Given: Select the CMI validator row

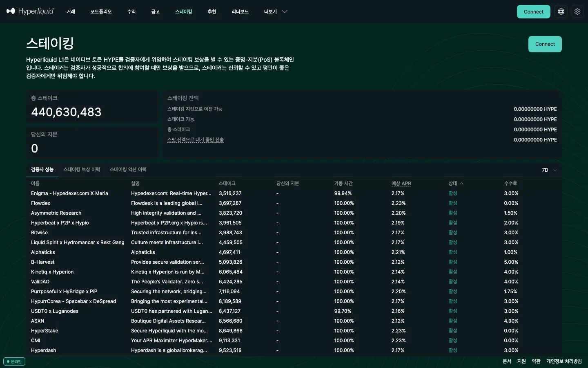Looking at the screenshot, I should pyautogui.click(x=294, y=341).
